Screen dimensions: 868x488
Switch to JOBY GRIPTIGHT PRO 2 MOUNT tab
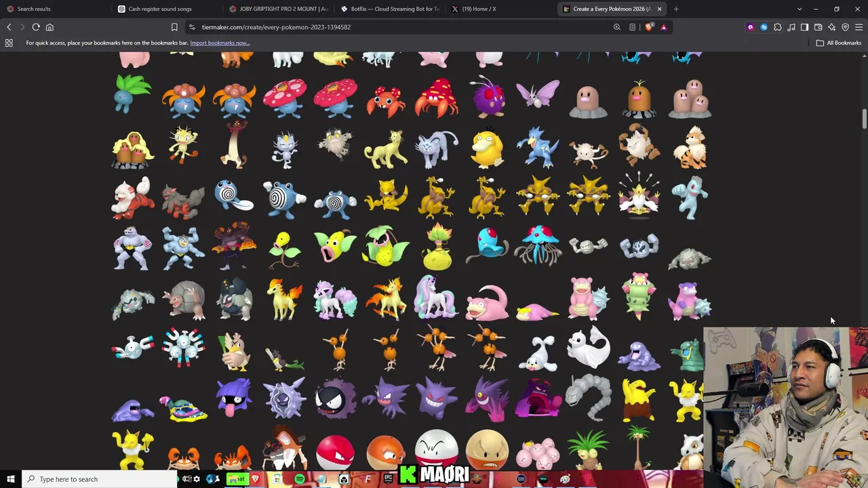278,9
